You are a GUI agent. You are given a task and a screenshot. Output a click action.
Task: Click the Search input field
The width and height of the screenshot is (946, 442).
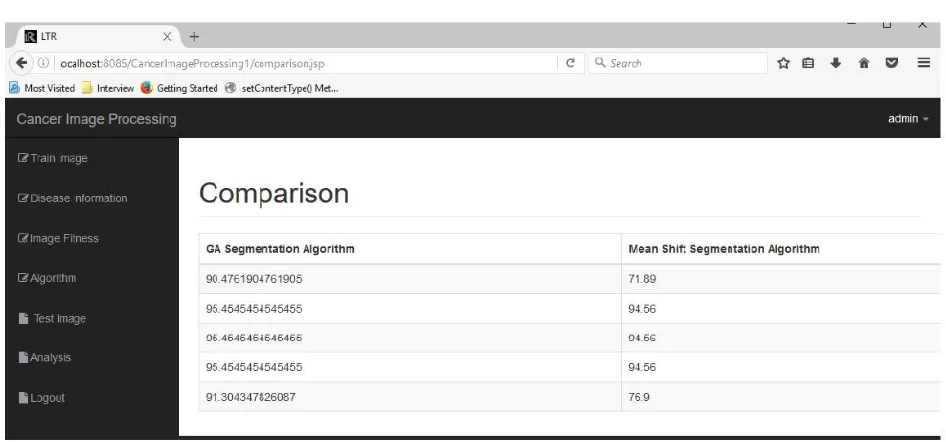click(x=678, y=63)
